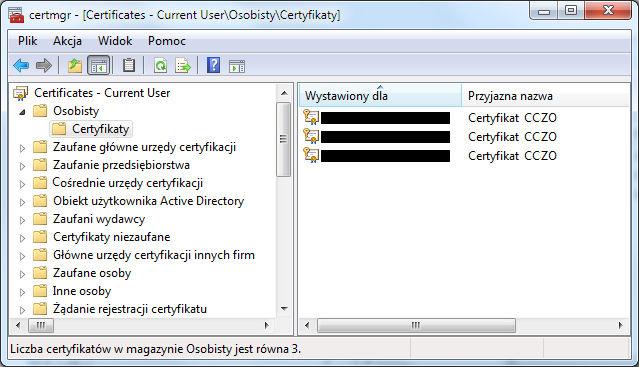Sort by Przyjazna nazwa column header
Screen dimensions: 639x367
[546, 96]
